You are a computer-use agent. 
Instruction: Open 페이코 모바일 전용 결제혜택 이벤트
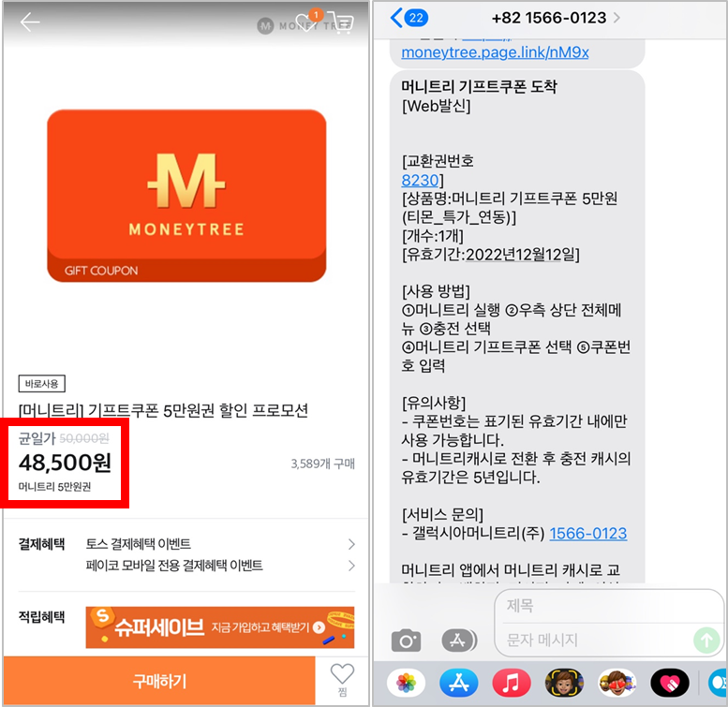(x=174, y=566)
